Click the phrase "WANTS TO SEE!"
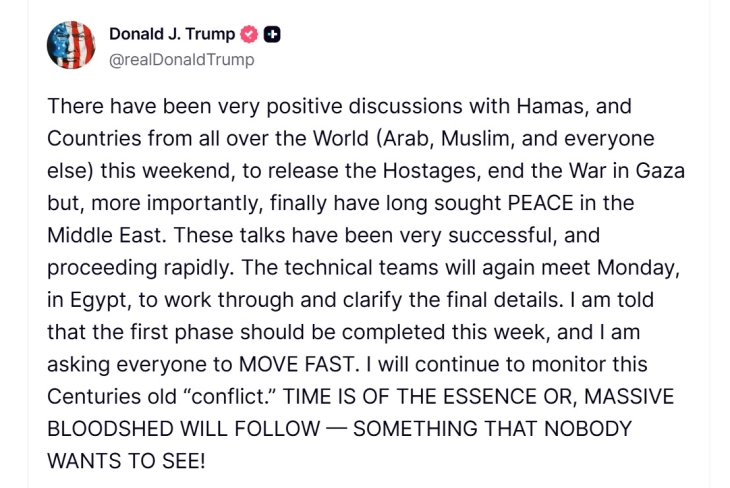The width and height of the screenshot is (730, 488). pyautogui.click(x=126, y=461)
